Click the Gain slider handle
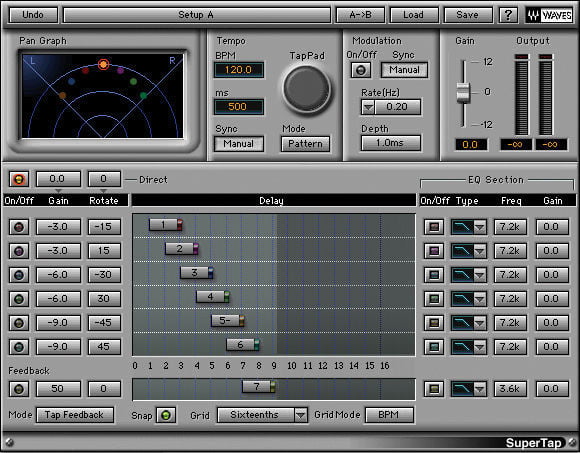This screenshot has width=580, height=453. coord(463,92)
